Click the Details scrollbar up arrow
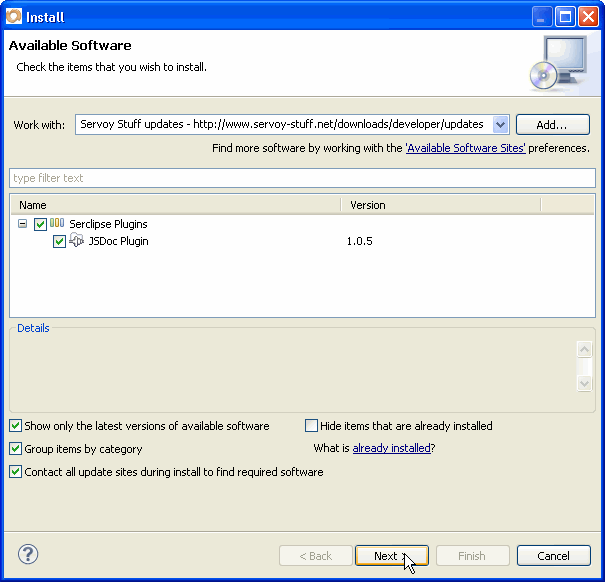 click(584, 349)
